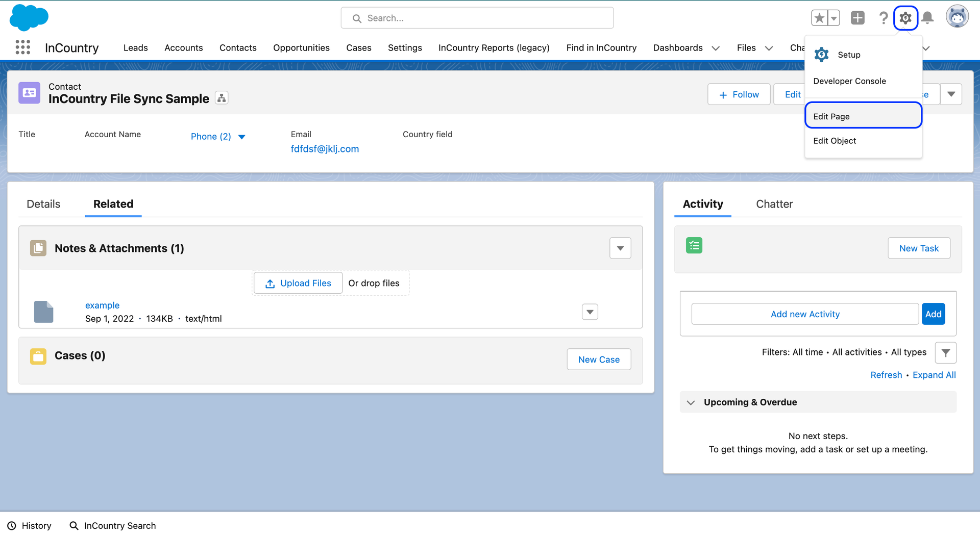Open History in the utility bar
Viewport: 980px width, 537px height.
click(30, 526)
